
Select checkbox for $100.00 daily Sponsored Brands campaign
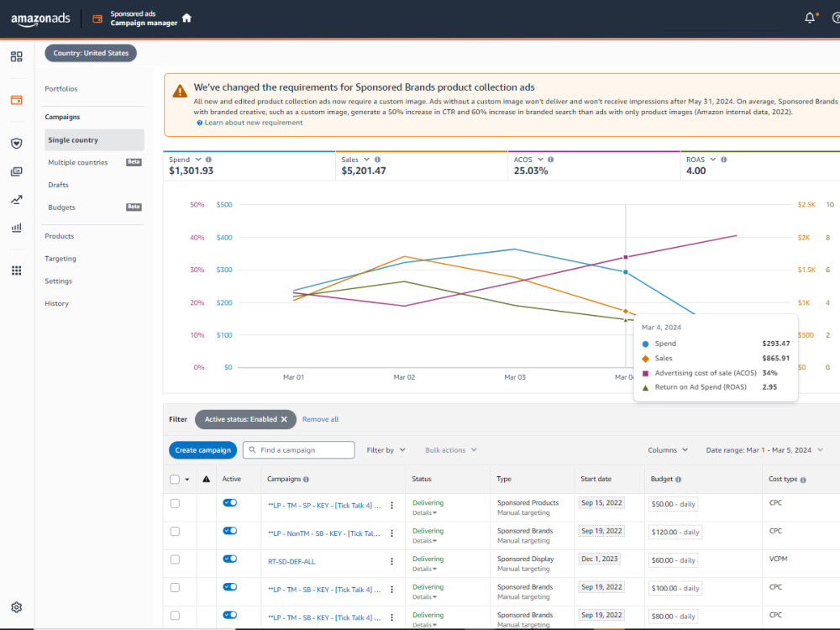[x=175, y=588]
